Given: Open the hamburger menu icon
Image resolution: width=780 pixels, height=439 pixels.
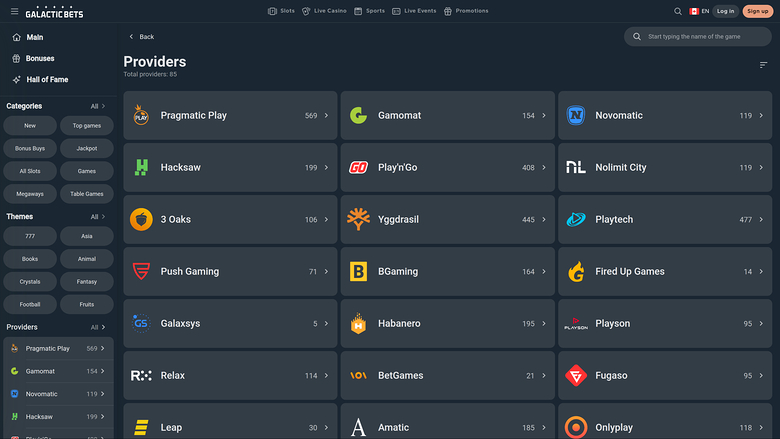Looking at the screenshot, I should point(13,11).
